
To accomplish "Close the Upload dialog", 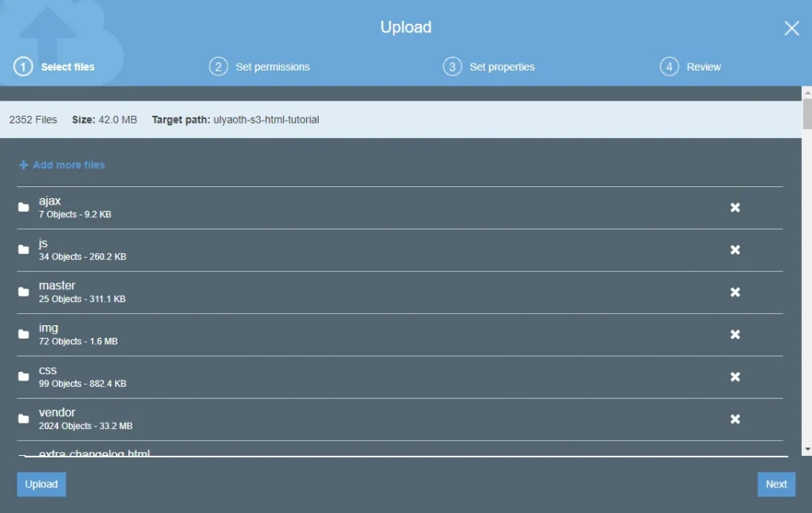I will tap(791, 29).
